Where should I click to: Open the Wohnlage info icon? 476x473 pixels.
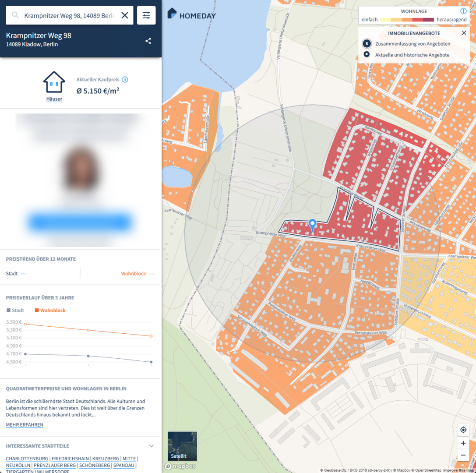click(463, 11)
